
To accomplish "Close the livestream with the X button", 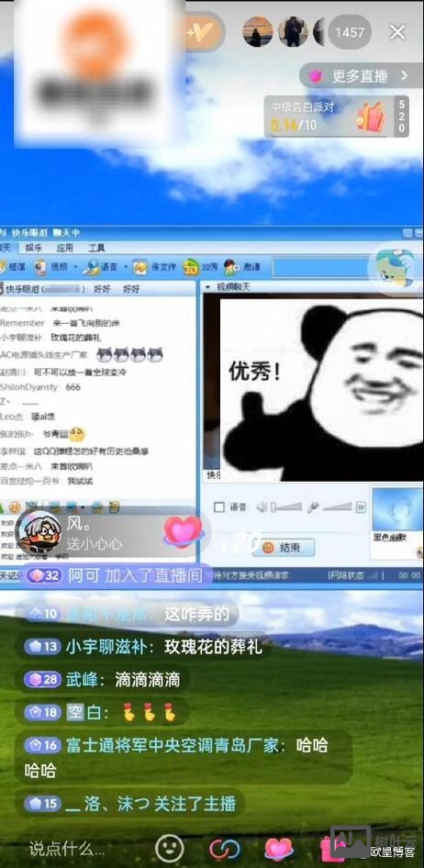I will click(397, 32).
